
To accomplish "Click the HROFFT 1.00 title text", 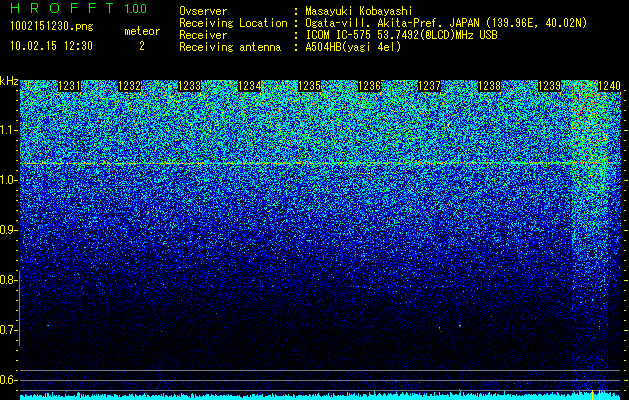I will click(79, 8).
